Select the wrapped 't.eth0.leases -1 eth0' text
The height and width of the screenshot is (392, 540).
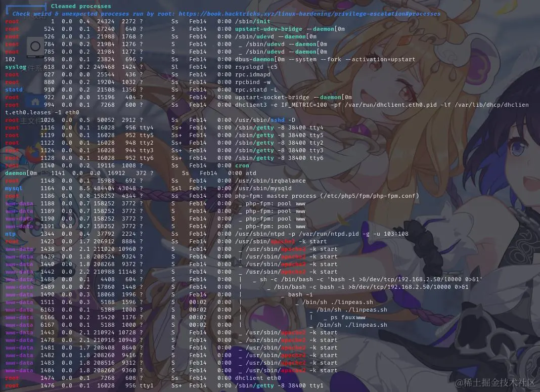42,112
